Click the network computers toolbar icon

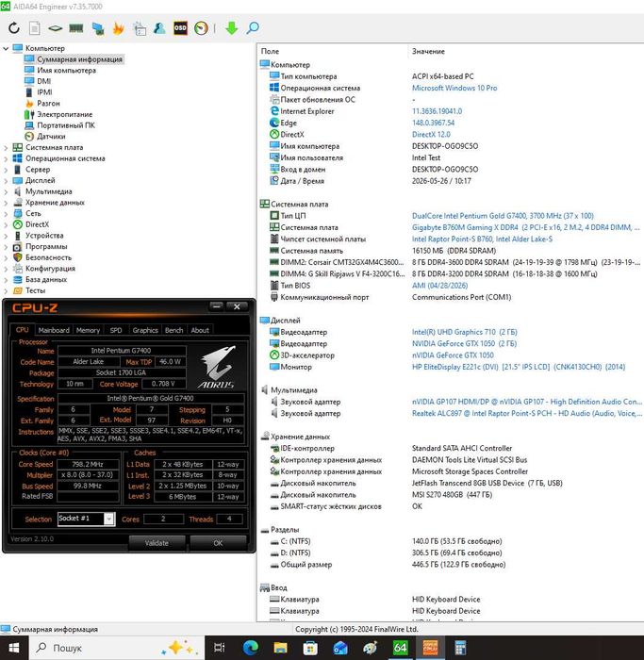pos(98,28)
